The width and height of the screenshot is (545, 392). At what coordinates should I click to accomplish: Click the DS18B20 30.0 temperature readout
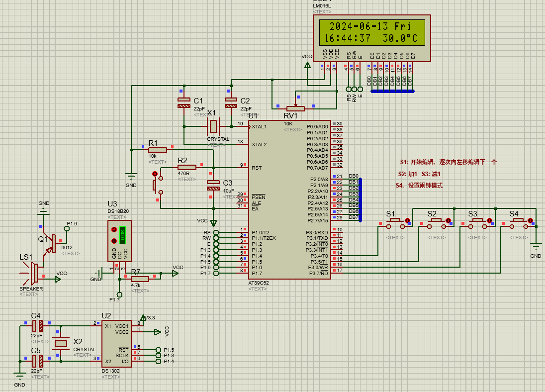(122, 235)
